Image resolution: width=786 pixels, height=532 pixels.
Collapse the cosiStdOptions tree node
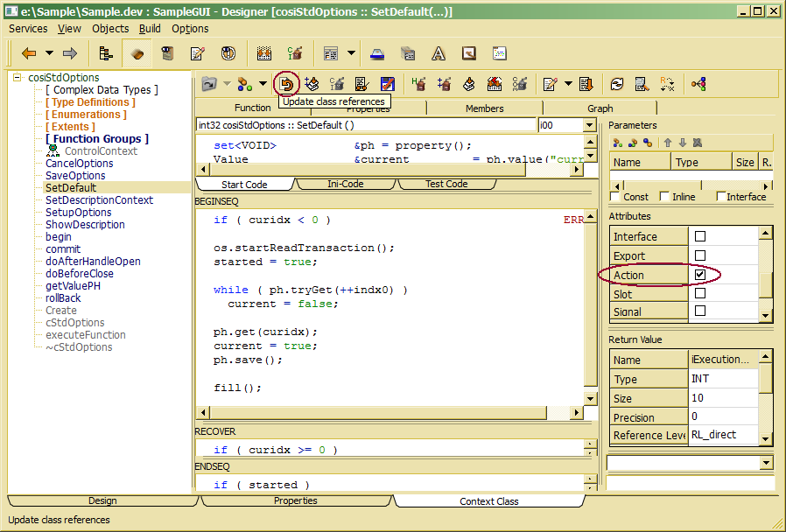pyautogui.click(x=17, y=77)
